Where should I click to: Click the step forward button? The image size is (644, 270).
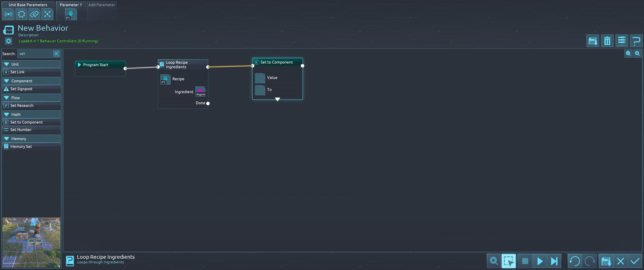click(x=554, y=261)
